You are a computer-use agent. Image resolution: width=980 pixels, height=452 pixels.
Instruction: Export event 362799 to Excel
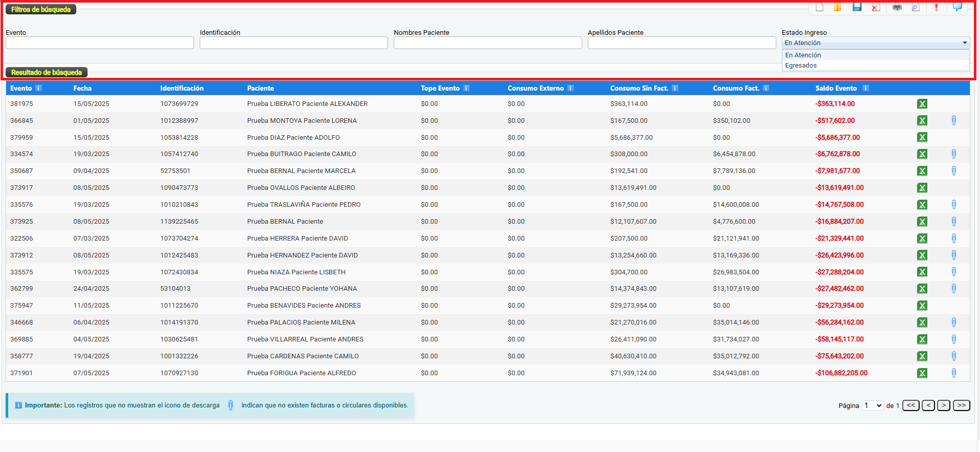coord(922,289)
